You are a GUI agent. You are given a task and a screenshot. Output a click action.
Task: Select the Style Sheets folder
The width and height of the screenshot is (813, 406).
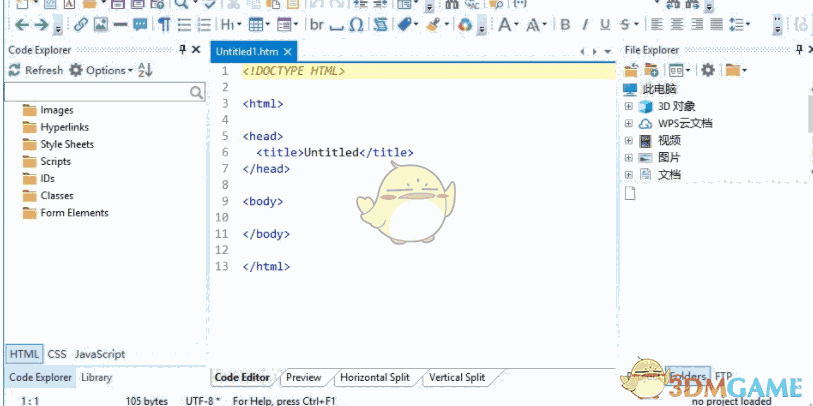58,144
